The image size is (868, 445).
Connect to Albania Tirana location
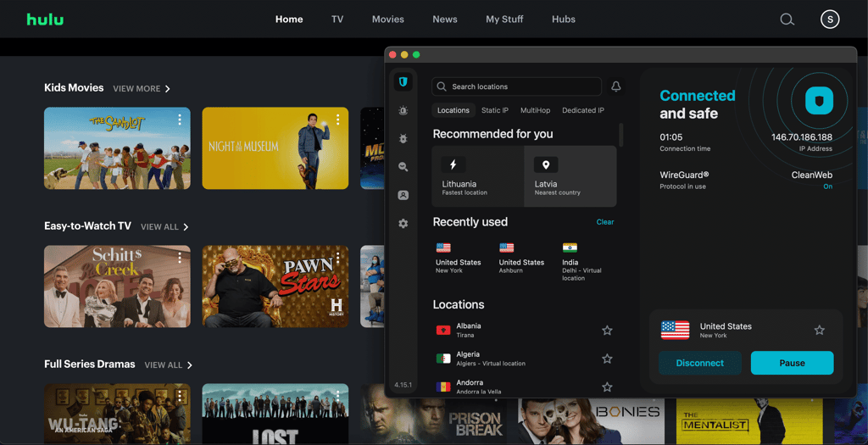click(524, 331)
